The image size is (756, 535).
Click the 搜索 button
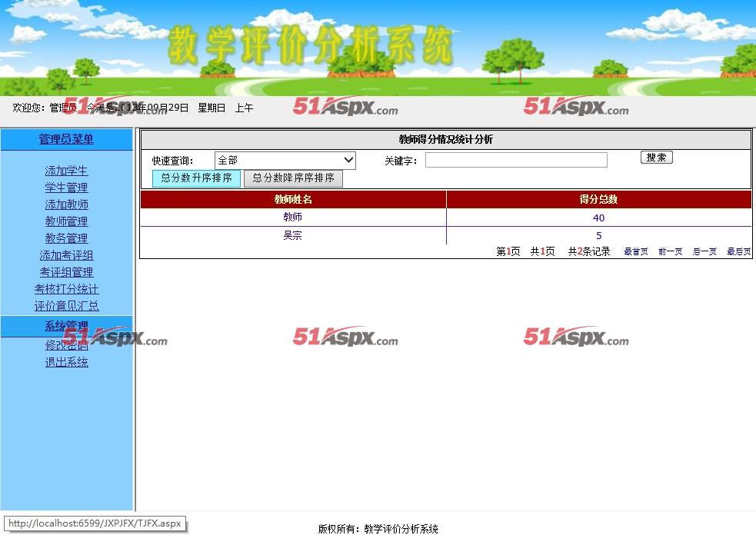(656, 157)
